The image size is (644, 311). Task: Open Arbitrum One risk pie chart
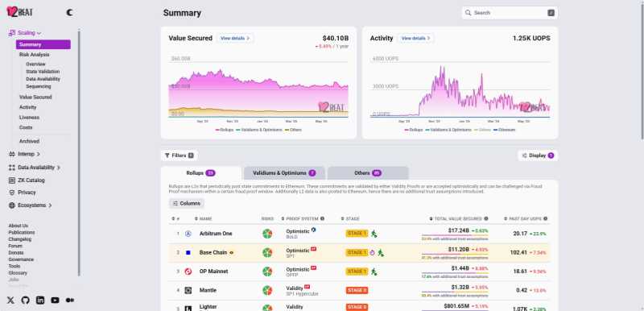pos(267,234)
